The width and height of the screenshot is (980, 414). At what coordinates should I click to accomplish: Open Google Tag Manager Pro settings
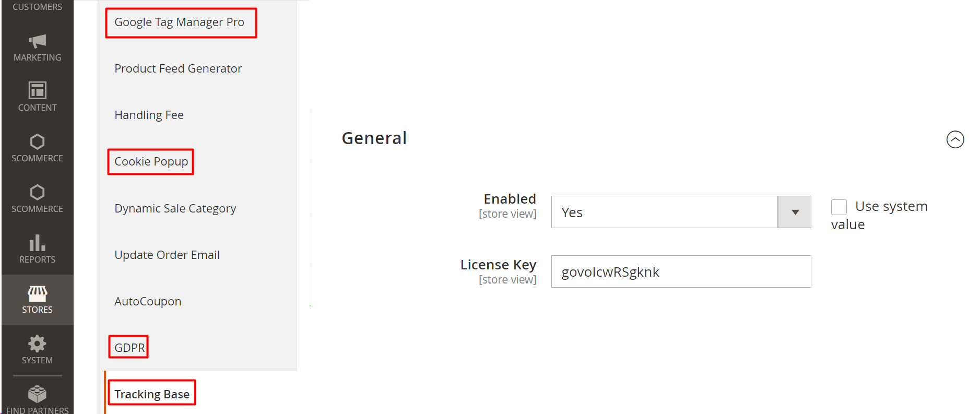coord(180,22)
